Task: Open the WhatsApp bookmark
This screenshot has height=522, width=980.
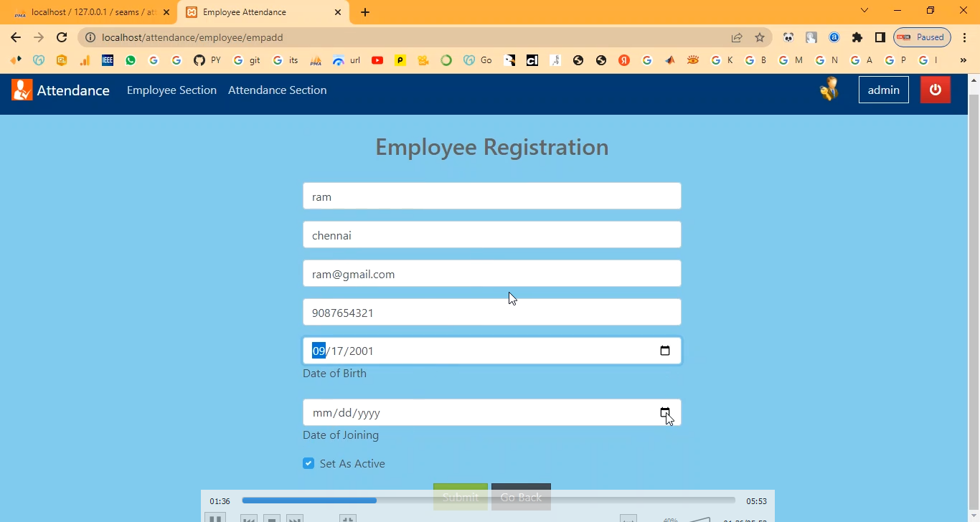Action: [131, 60]
